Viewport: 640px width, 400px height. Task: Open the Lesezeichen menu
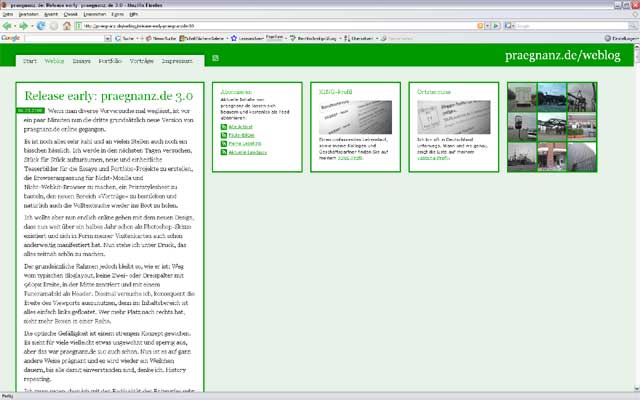95,14
